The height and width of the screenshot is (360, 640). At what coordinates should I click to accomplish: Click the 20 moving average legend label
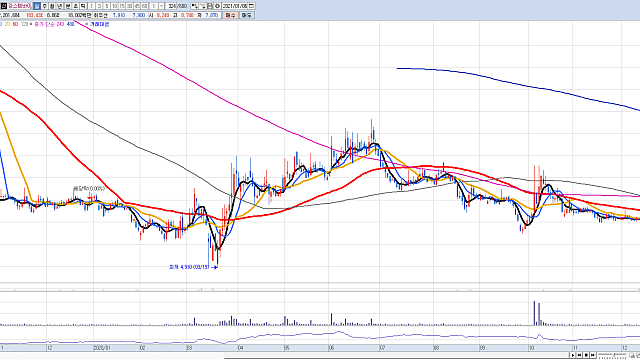7,24
